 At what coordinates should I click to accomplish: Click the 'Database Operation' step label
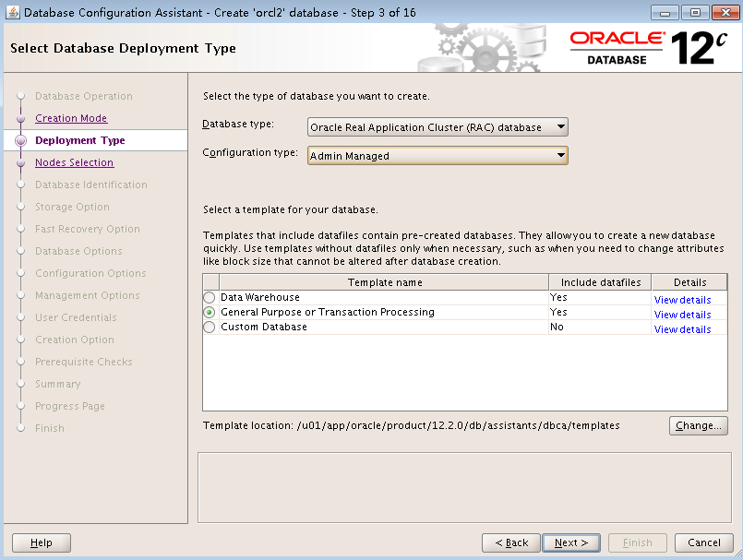coord(84,96)
